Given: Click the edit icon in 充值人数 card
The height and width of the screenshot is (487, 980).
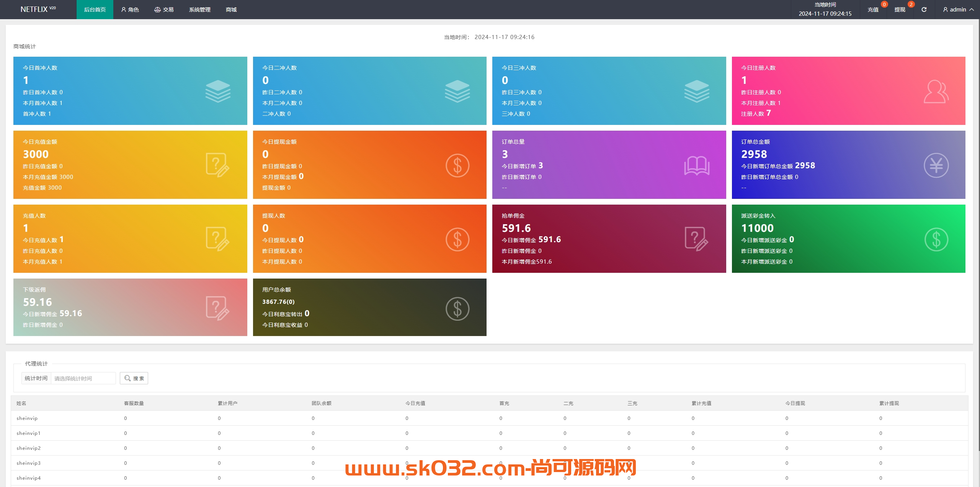Looking at the screenshot, I should coord(218,239).
